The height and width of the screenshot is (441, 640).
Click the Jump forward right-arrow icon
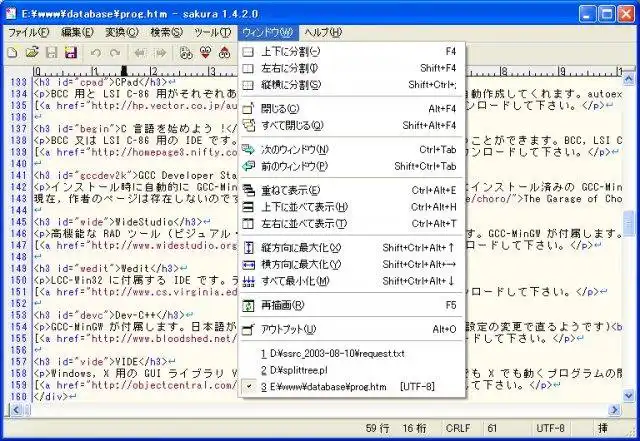pos(161,53)
